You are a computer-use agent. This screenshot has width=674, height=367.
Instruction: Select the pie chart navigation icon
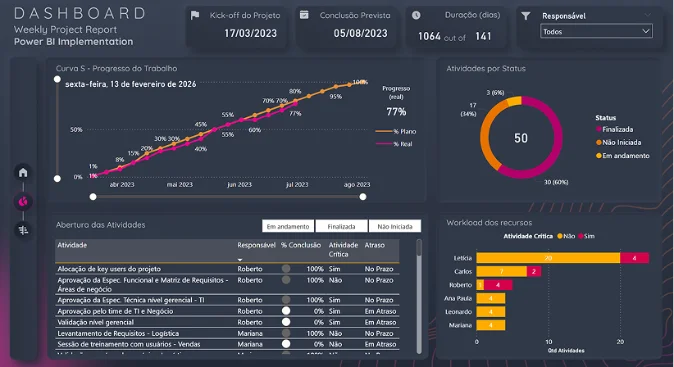tap(23, 201)
